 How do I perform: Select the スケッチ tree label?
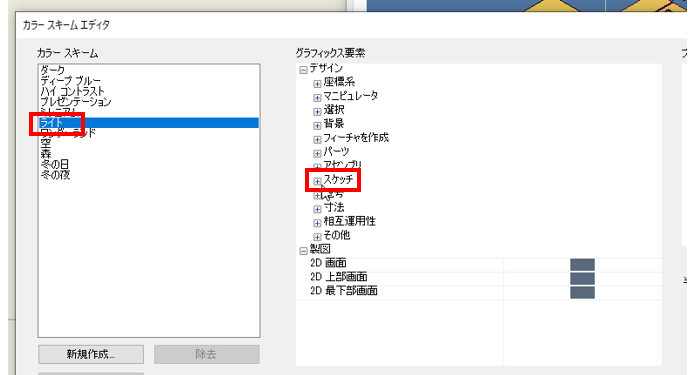tap(338, 179)
